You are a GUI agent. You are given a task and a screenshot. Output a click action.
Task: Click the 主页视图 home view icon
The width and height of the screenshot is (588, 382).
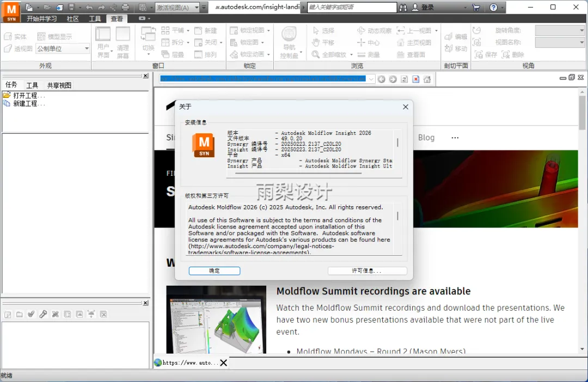pyautogui.click(x=414, y=42)
